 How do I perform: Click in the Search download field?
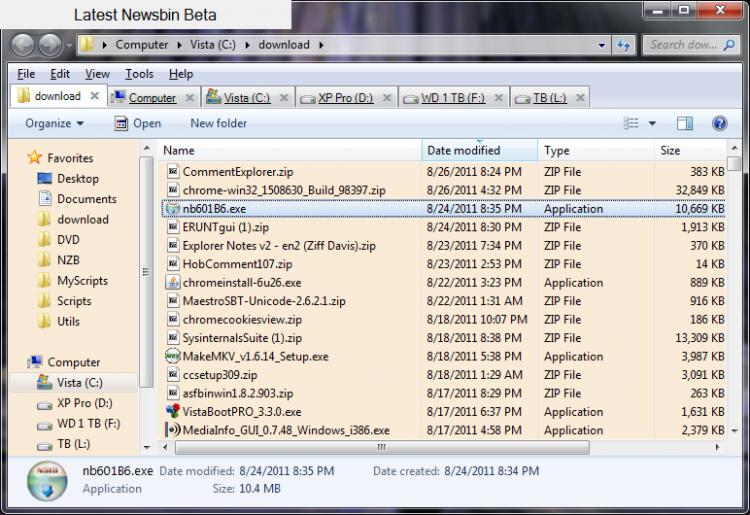(x=683, y=45)
